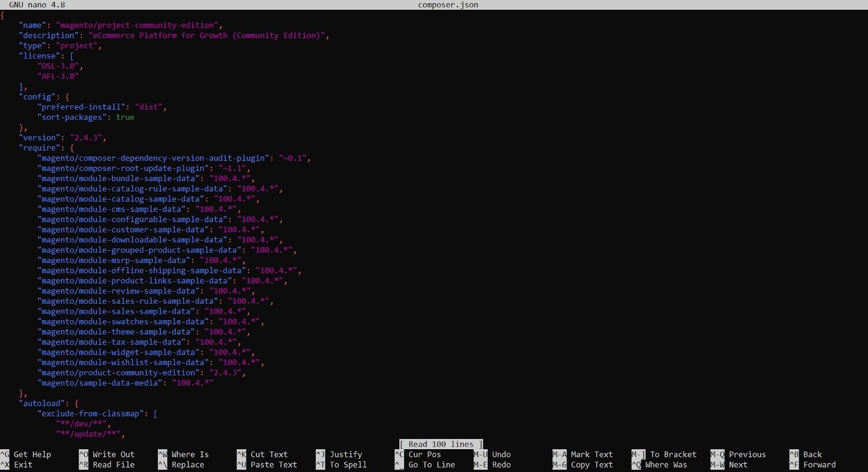Click the "exclude-from-classmap" key
The image size is (868, 472).
(x=91, y=414)
